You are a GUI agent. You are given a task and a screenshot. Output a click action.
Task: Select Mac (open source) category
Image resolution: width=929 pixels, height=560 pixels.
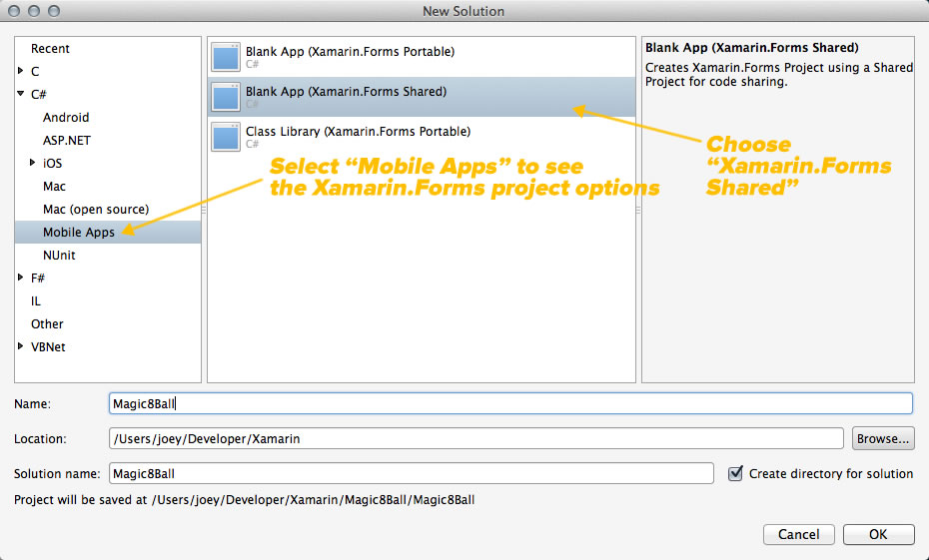tap(95, 209)
